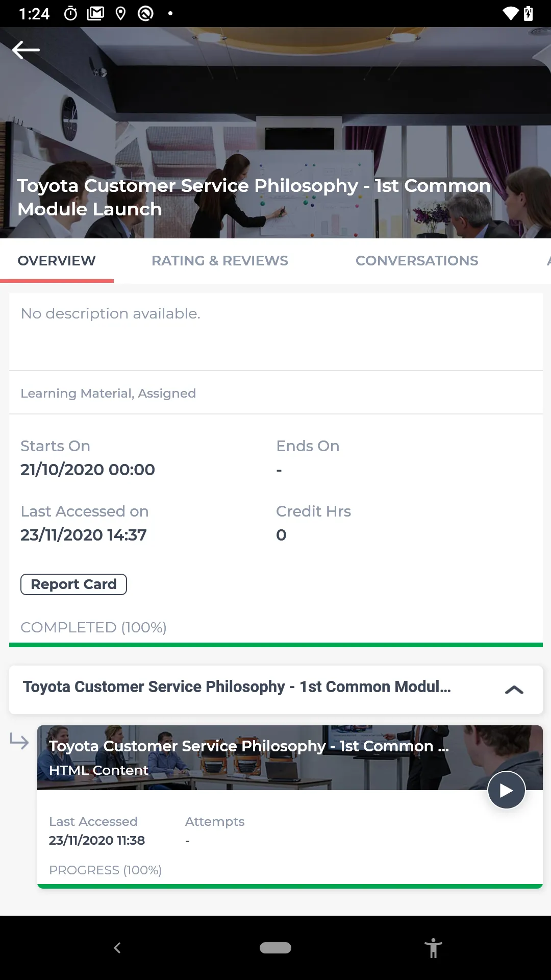Open the accessibility shortcut in the navigation bar
551x980 pixels.
tap(433, 948)
